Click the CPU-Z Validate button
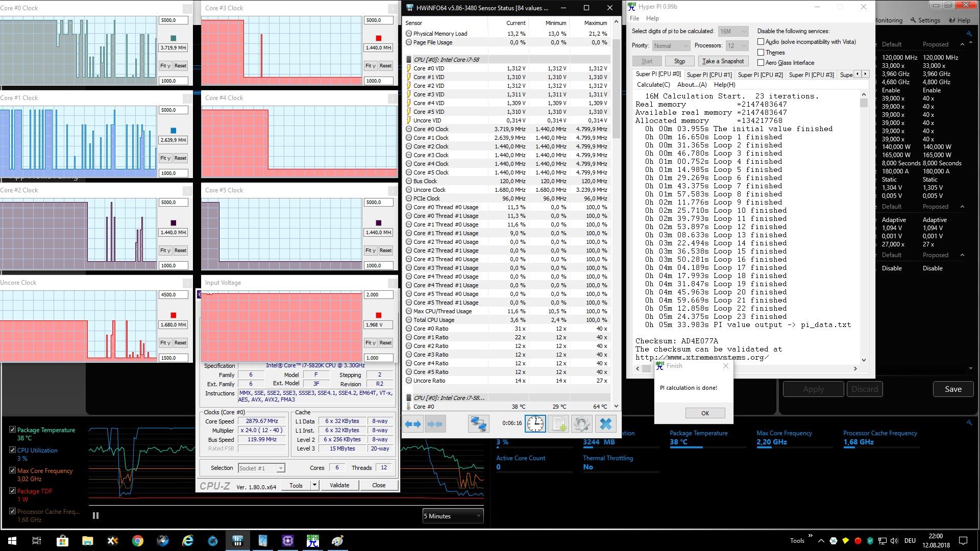The image size is (980, 551). (x=339, y=485)
